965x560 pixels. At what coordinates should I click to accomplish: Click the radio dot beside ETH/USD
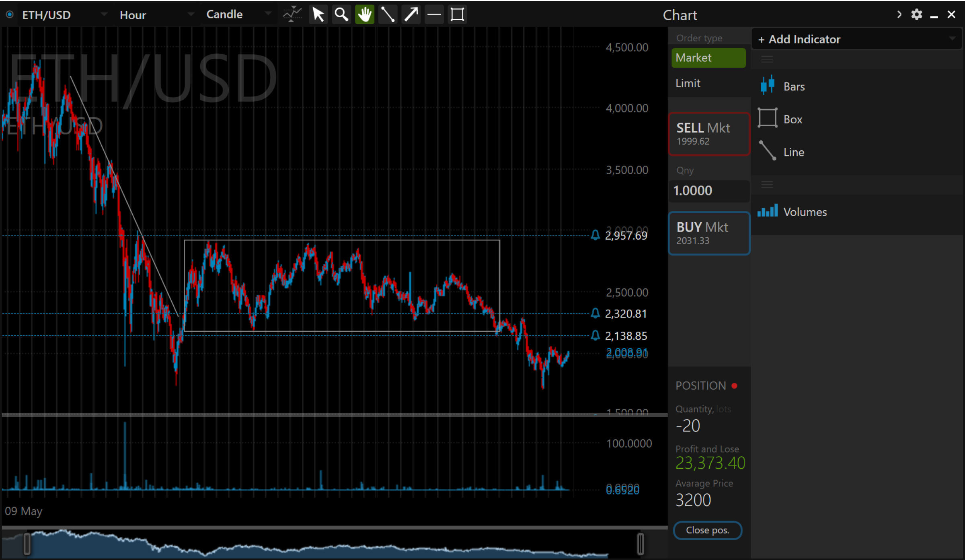pos(10,15)
